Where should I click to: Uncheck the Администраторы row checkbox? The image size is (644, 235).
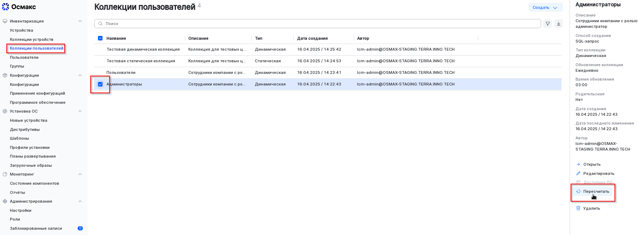click(100, 84)
